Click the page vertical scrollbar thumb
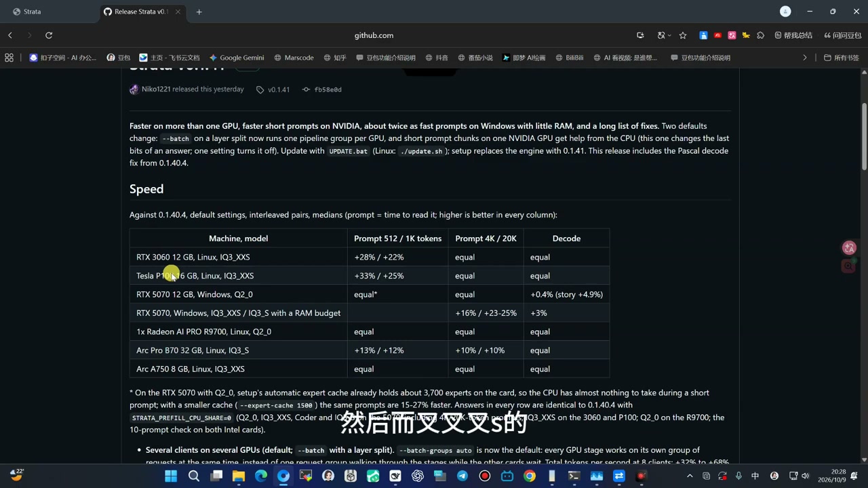868x488 pixels. coord(864,136)
